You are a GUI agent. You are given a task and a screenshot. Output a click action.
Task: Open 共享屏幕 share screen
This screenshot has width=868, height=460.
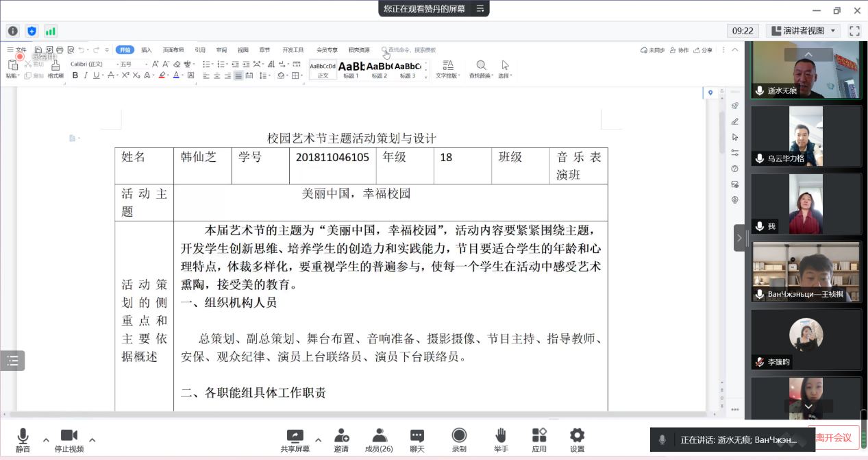[x=295, y=436]
